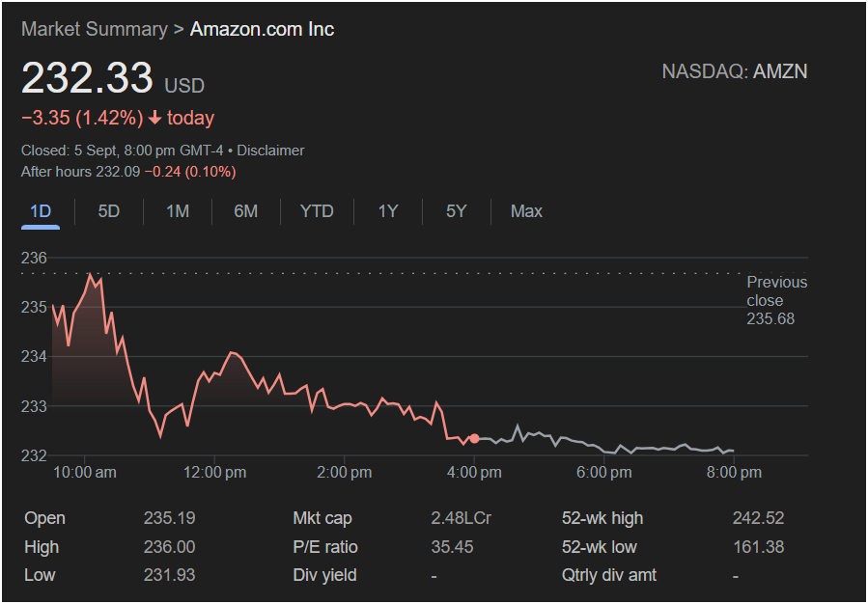
Task: Select the Max range tab
Action: pos(526,211)
